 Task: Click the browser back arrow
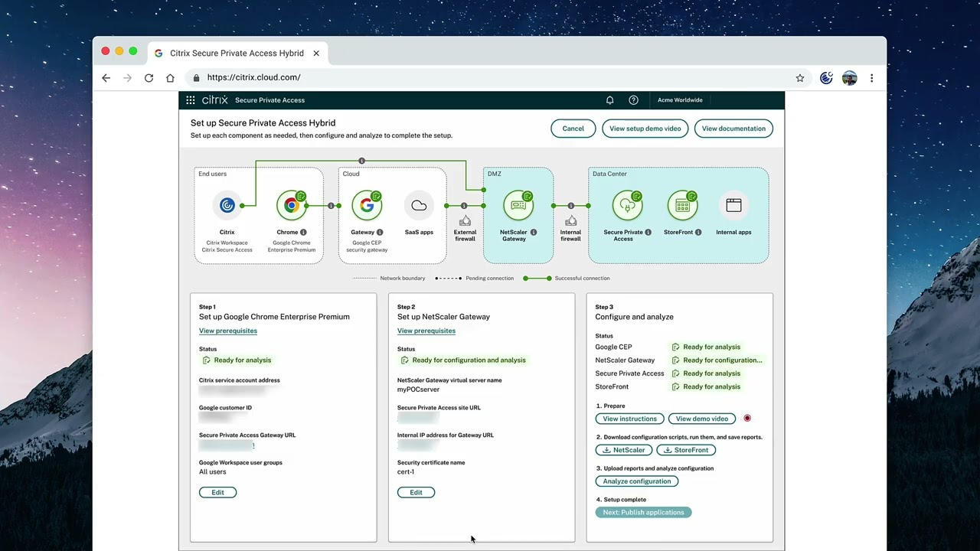coord(106,78)
